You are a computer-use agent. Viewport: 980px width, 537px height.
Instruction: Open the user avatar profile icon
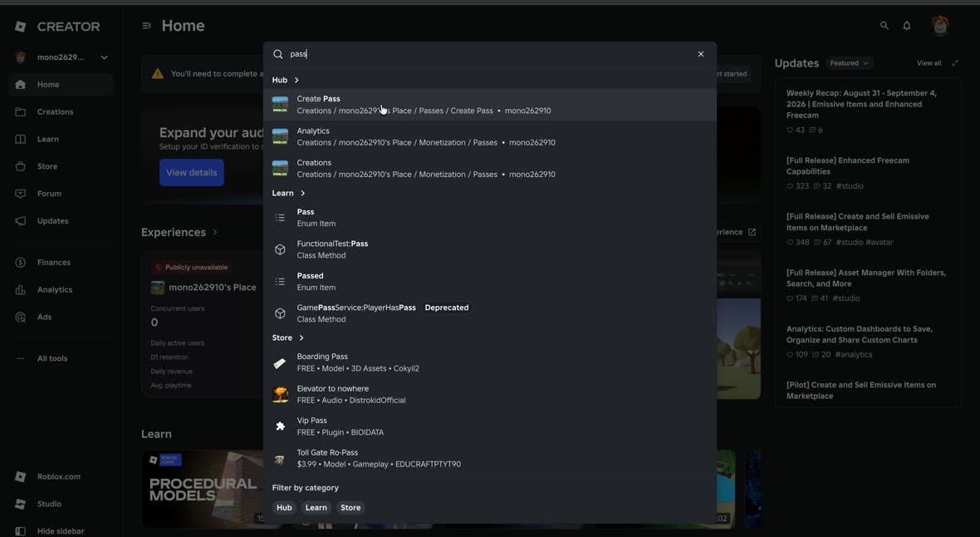point(940,26)
